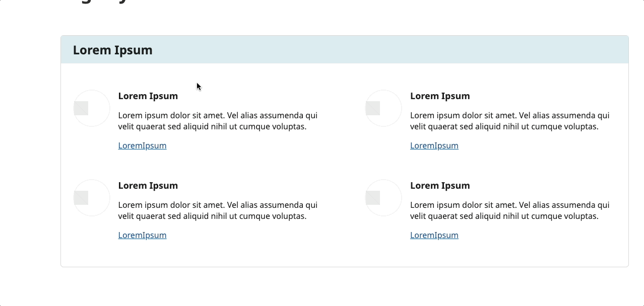The width and height of the screenshot is (644, 306).
Task: Select the bold Lorem Ipsum heading of the bottom-right card
Action: coord(440,186)
